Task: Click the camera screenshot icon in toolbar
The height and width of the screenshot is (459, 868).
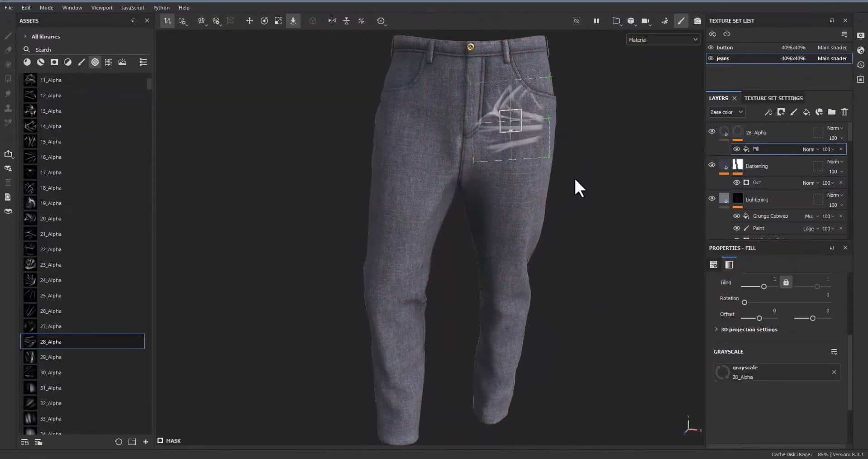Action: [x=697, y=21]
